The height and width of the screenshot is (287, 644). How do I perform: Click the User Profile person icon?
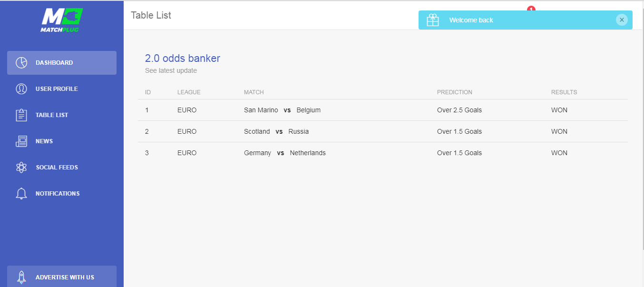(x=21, y=89)
